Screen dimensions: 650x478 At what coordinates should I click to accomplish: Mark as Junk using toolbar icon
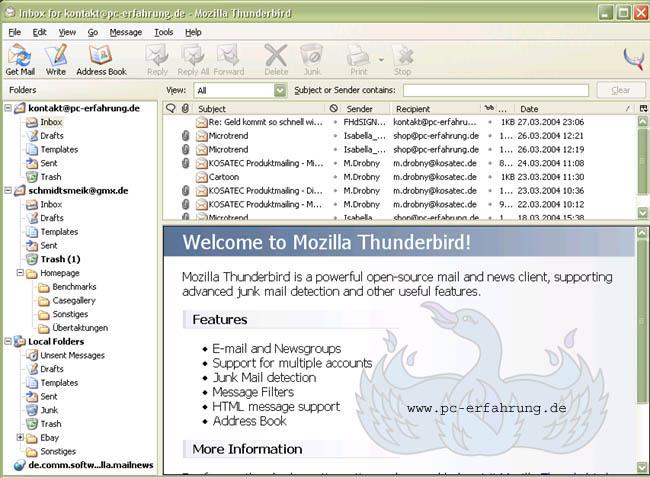pyautogui.click(x=312, y=61)
